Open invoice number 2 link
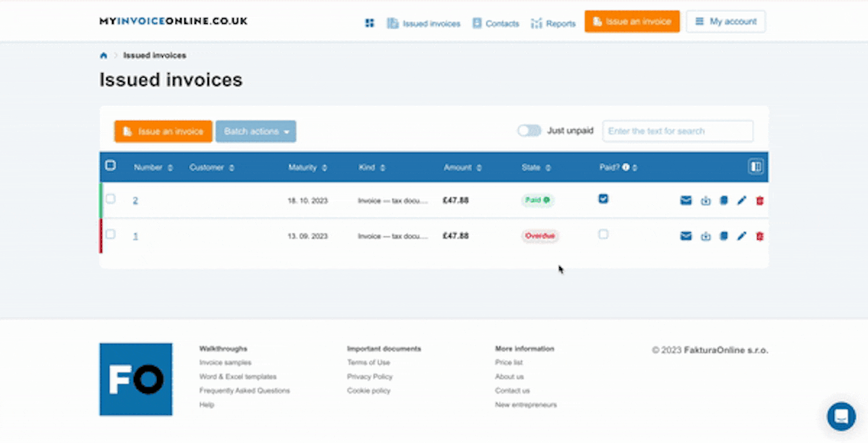This screenshot has height=443, width=868. point(135,201)
